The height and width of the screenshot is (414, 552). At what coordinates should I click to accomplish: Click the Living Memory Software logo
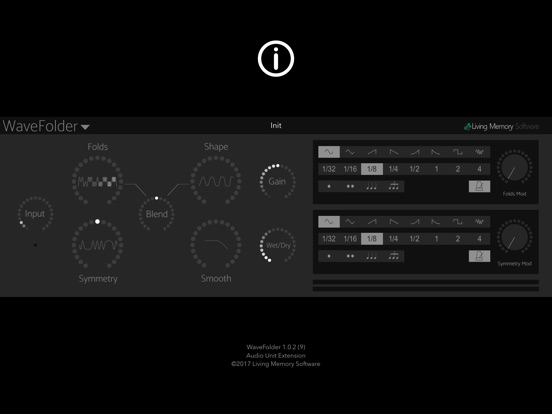(501, 126)
